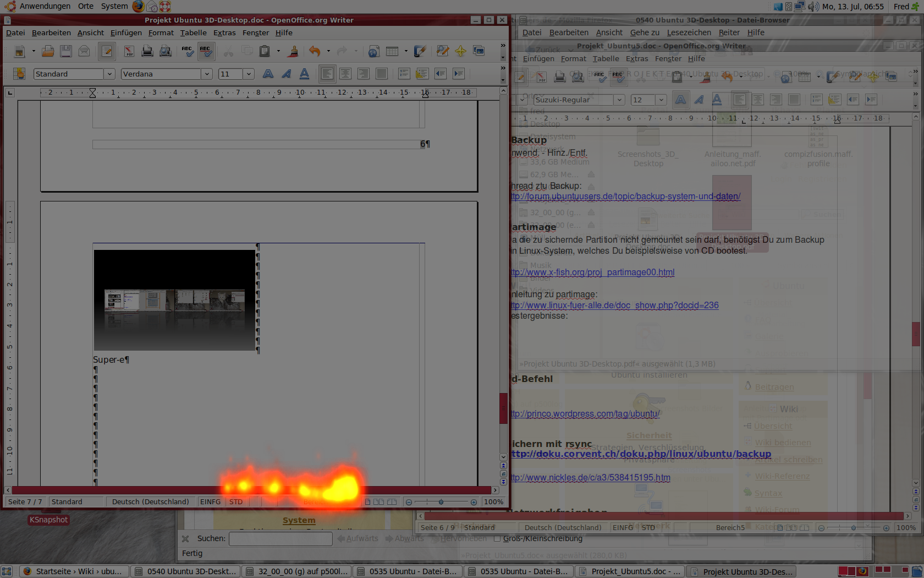Open the Extras menu in front Writer
This screenshot has height=578, width=924.
pyautogui.click(x=224, y=32)
